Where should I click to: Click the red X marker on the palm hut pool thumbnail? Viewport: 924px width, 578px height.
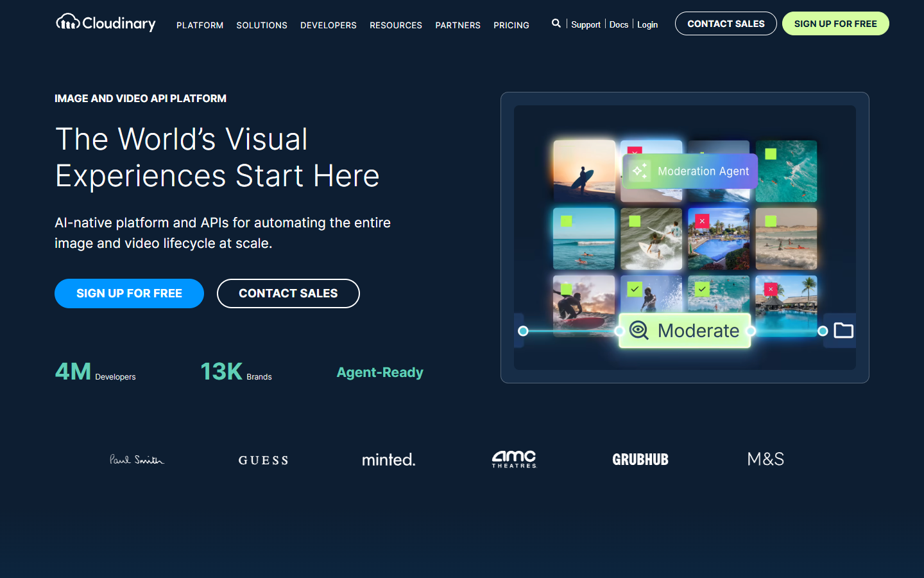(x=771, y=289)
